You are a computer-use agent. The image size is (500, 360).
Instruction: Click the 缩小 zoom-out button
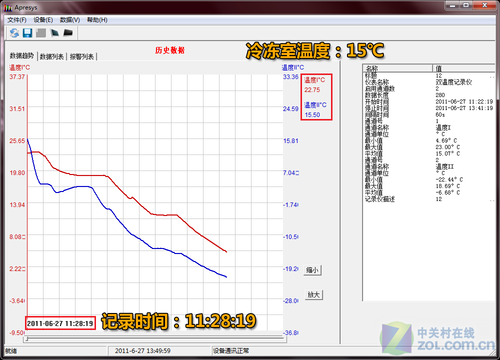tap(313, 270)
